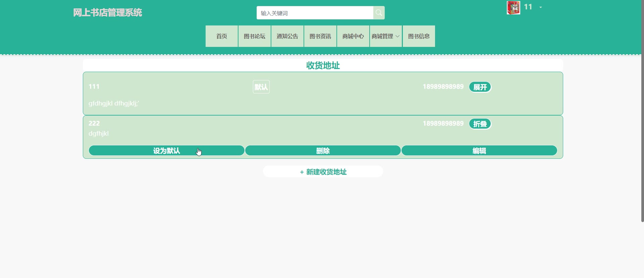Click the name 222

(94, 124)
